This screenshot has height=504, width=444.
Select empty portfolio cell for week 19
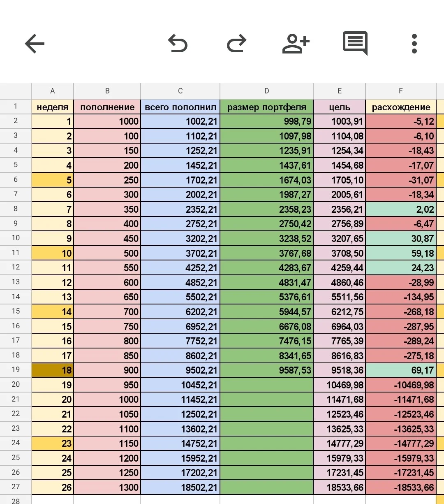tap(266, 385)
